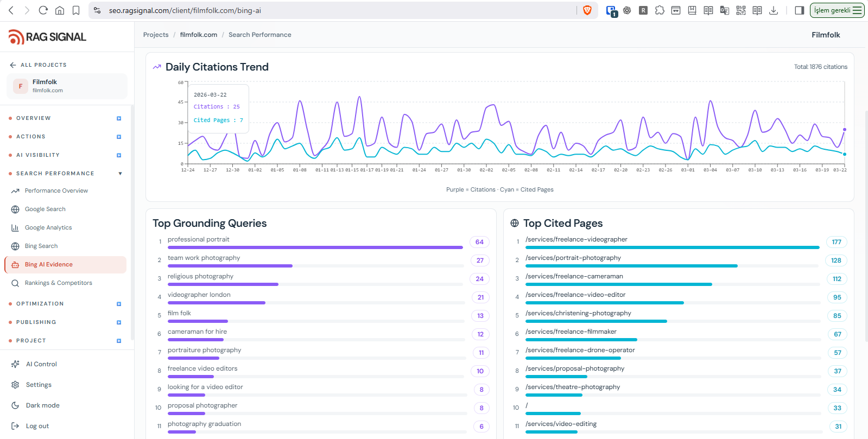Open Rankings & Competitors page
868x439 pixels.
coord(58,283)
